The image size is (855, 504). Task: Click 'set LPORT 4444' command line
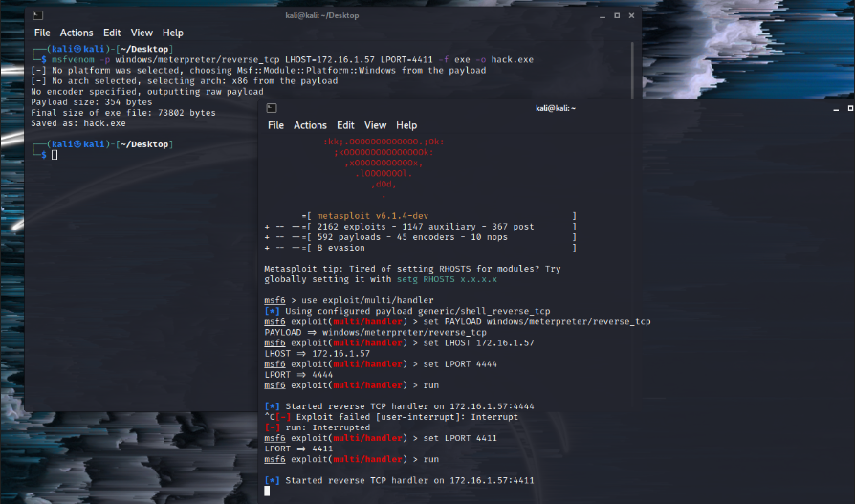(x=460, y=363)
